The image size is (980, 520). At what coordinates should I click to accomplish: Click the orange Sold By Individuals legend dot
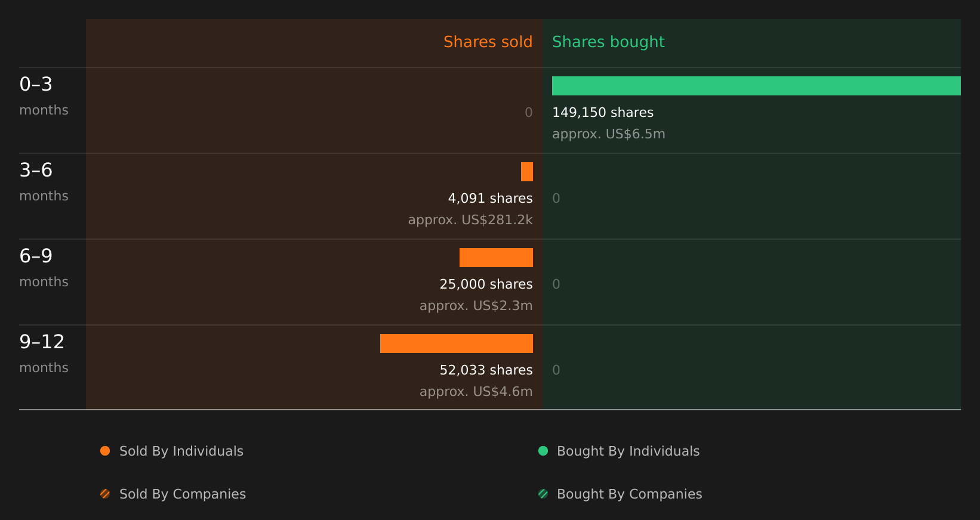[105, 451]
